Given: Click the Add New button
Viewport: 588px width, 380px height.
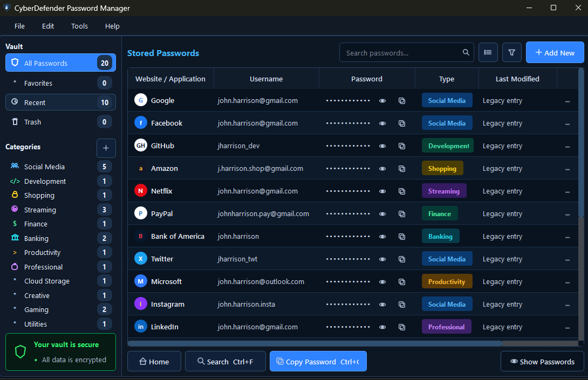Looking at the screenshot, I should point(555,52).
